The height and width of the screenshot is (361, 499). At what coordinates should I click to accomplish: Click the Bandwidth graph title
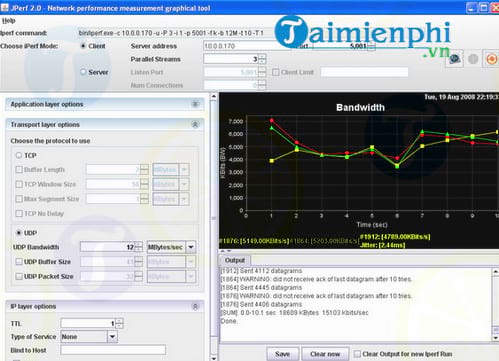[360, 107]
